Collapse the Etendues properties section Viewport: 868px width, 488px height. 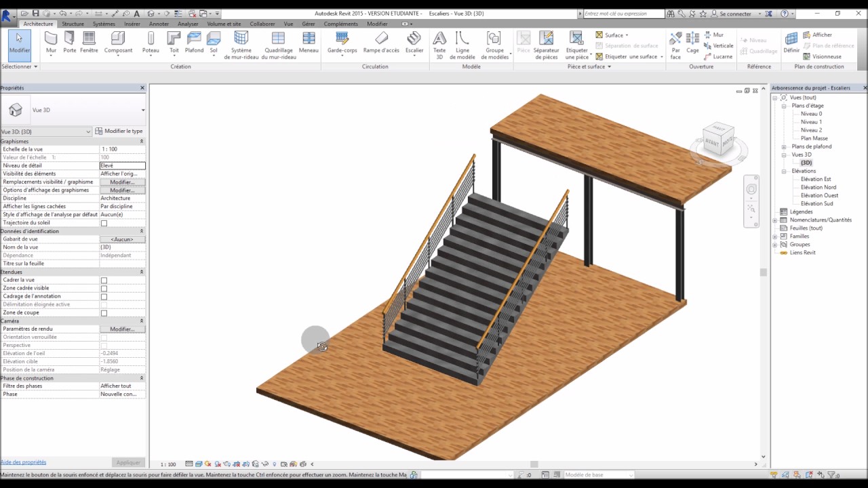click(142, 272)
